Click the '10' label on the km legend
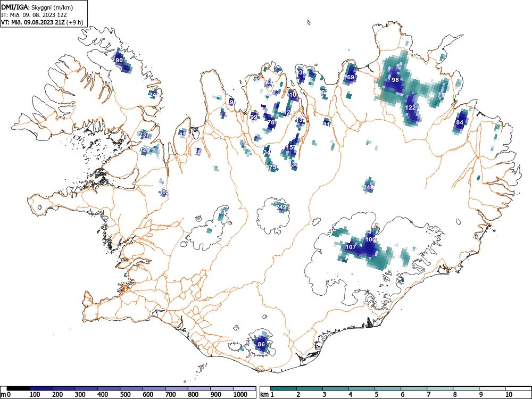Image resolution: width=532 pixels, height=399 pixels. click(509, 395)
